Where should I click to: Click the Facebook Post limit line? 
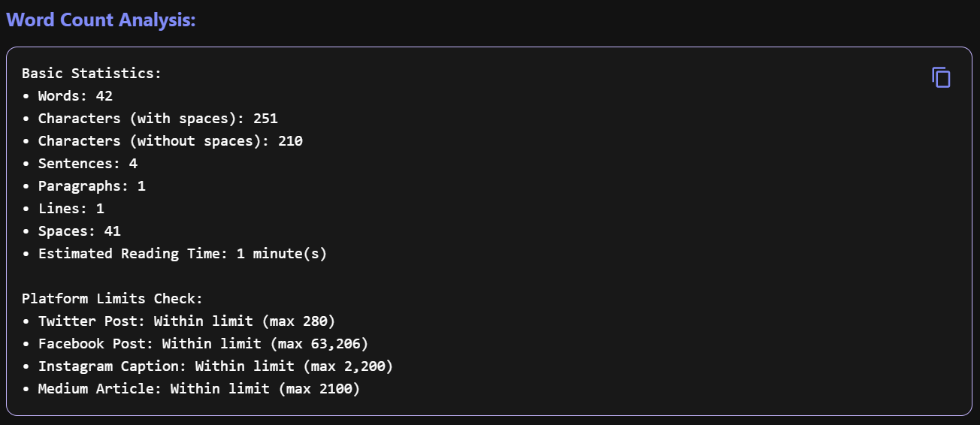(195, 344)
